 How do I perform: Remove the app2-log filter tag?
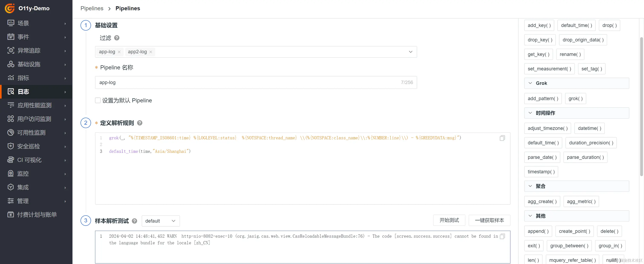[151, 52]
